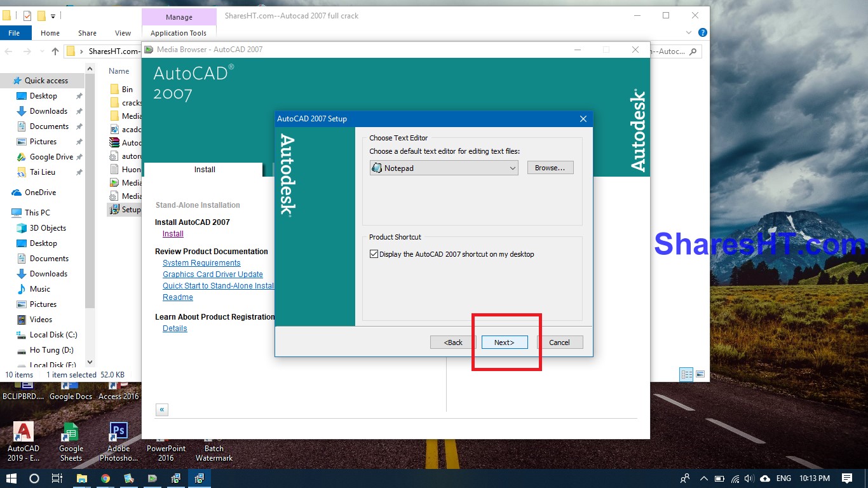Open Documents under Quick access
Screen dimensions: 868x488
[x=49, y=126]
